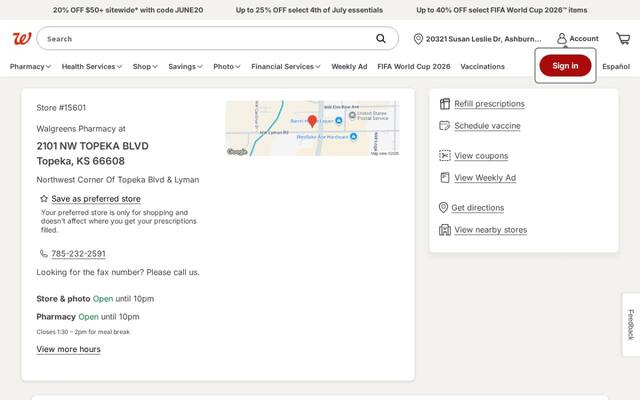Click the View coupons scissors icon
The height and width of the screenshot is (400, 640).
(x=444, y=156)
